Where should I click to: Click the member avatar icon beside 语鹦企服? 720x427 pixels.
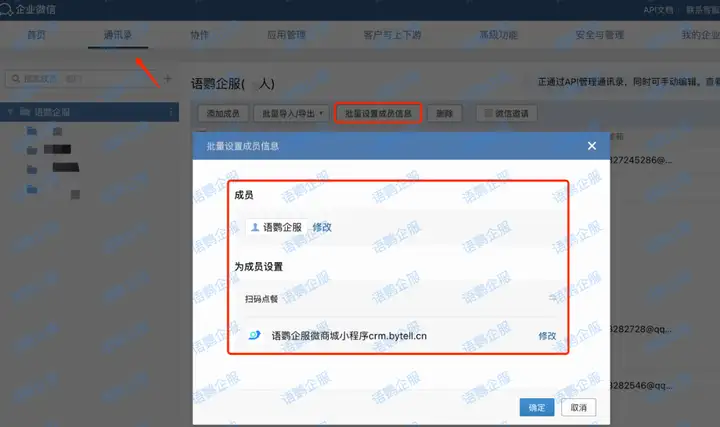(255, 227)
